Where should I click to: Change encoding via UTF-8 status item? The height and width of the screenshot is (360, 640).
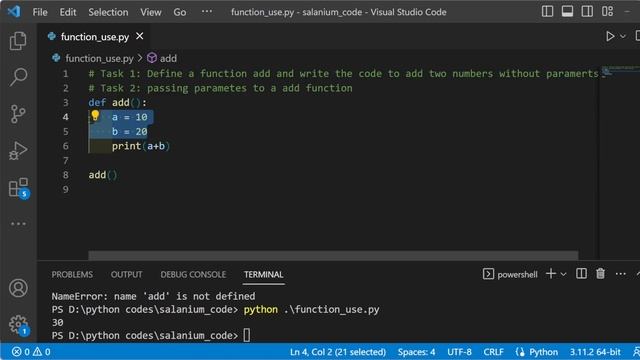459,352
